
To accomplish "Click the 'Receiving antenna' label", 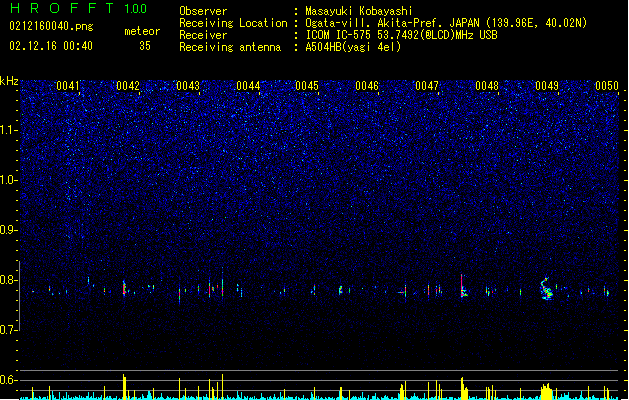I will tap(230, 47).
